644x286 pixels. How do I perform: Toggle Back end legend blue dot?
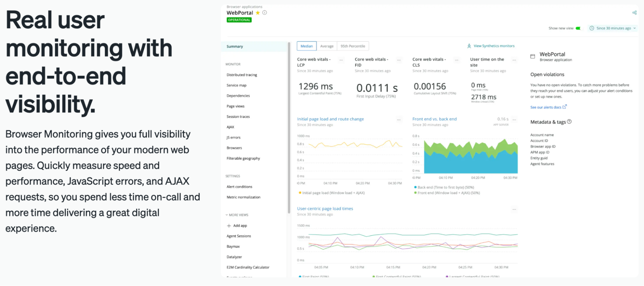pyautogui.click(x=415, y=187)
